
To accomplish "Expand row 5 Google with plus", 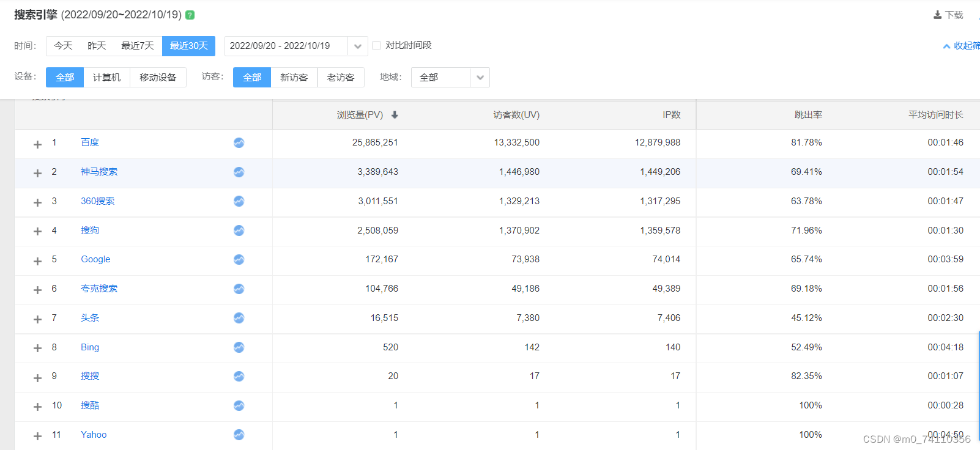I will click(x=37, y=261).
